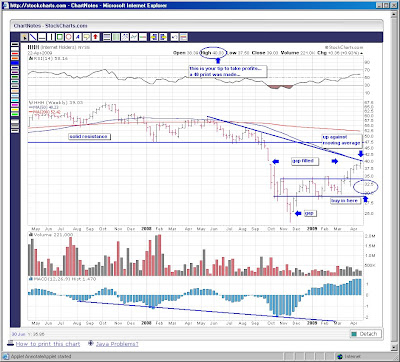Choose the green-red horizontal level tool icon
Viewport: 400px width, 362px height.
(143, 37)
